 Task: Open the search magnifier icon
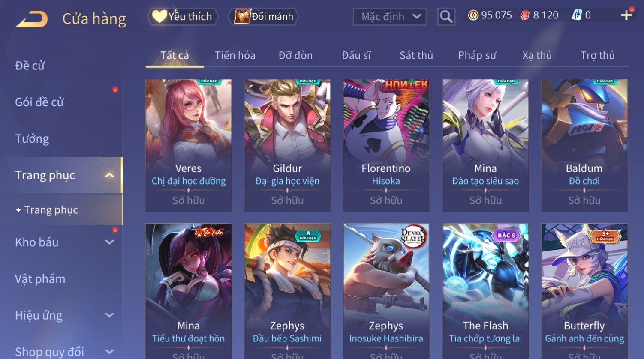[x=446, y=17]
